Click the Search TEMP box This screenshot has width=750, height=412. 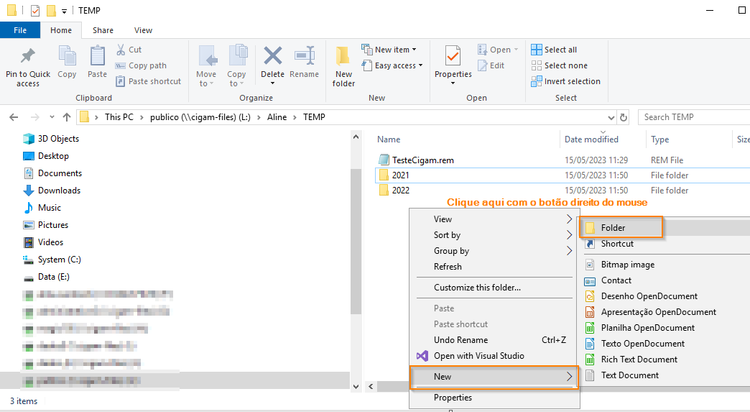coord(695,117)
